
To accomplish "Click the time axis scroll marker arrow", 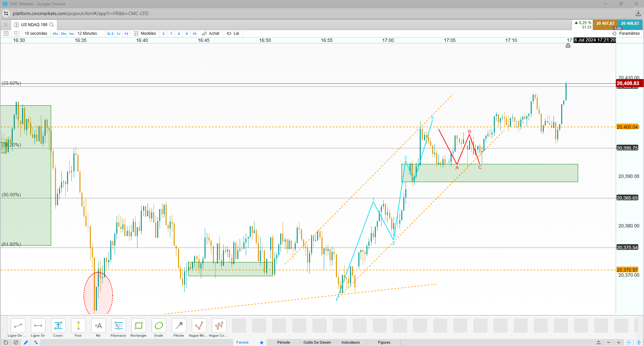I will [x=568, y=45].
